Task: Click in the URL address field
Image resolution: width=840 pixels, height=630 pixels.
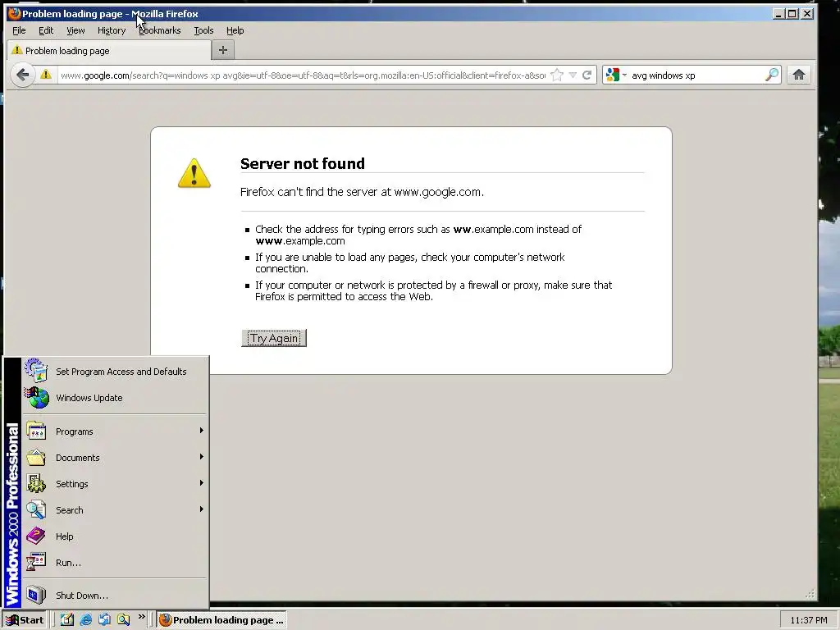Action: click(x=303, y=75)
